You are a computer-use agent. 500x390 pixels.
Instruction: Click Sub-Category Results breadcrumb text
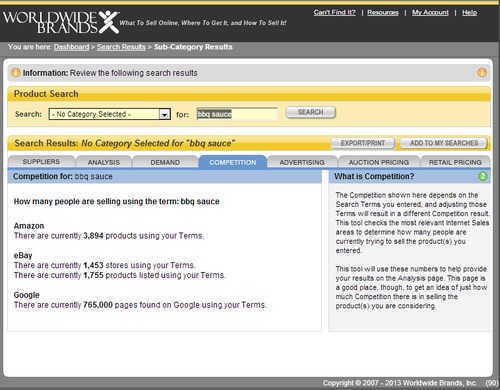(x=193, y=47)
